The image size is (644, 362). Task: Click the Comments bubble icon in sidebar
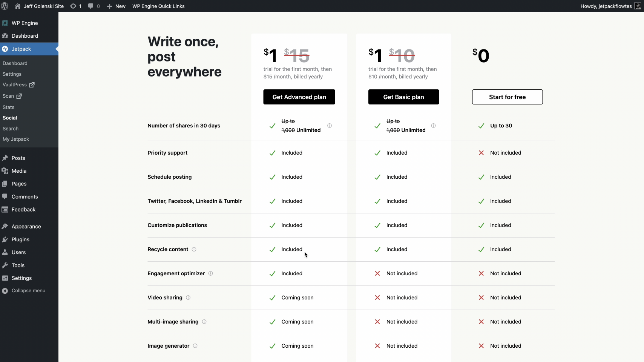tap(5, 196)
